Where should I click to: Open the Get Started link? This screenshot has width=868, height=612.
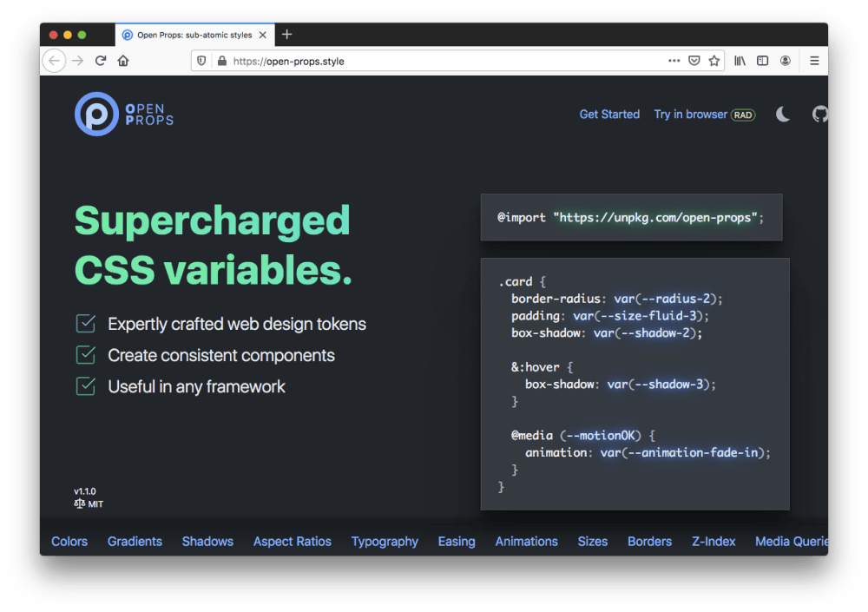click(609, 114)
